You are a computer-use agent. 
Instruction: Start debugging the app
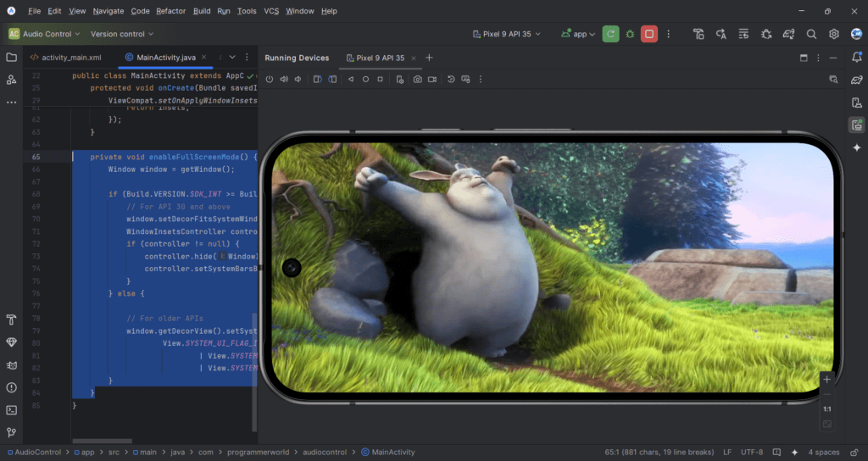(630, 34)
